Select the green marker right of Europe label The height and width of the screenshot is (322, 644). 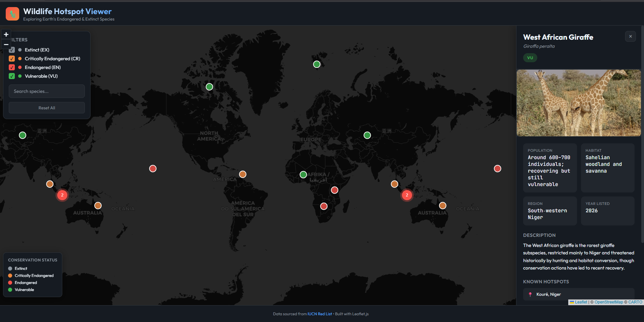367,135
